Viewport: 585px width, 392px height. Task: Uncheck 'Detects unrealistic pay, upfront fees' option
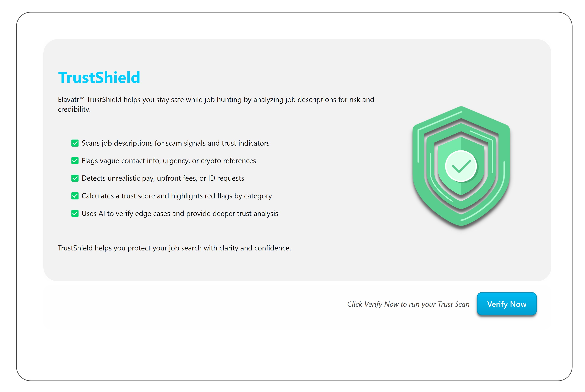coord(75,178)
